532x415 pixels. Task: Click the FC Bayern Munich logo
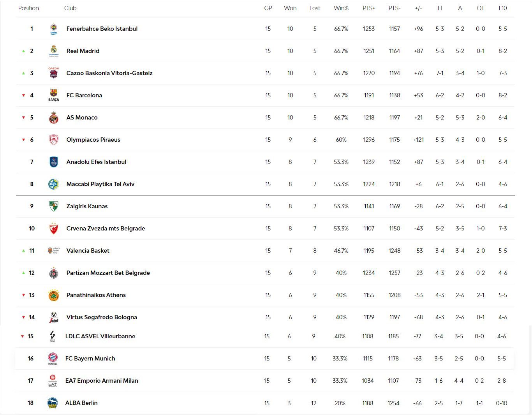click(53, 359)
